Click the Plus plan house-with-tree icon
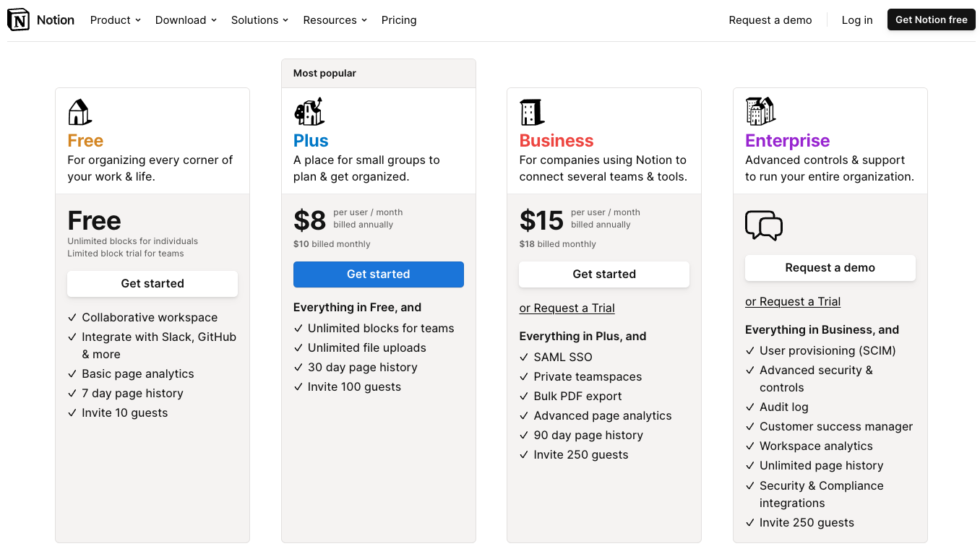The image size is (980, 554). coord(309,112)
